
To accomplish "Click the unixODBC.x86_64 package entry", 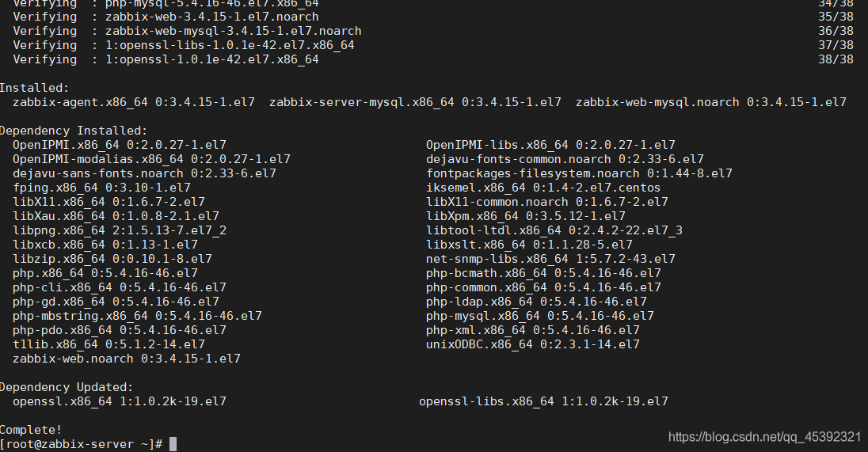I will point(532,344).
